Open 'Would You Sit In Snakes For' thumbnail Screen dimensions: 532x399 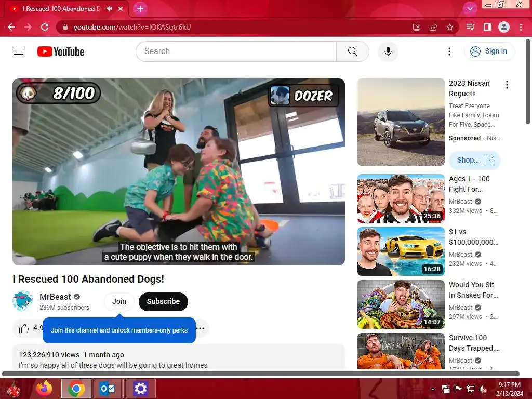pos(401,304)
